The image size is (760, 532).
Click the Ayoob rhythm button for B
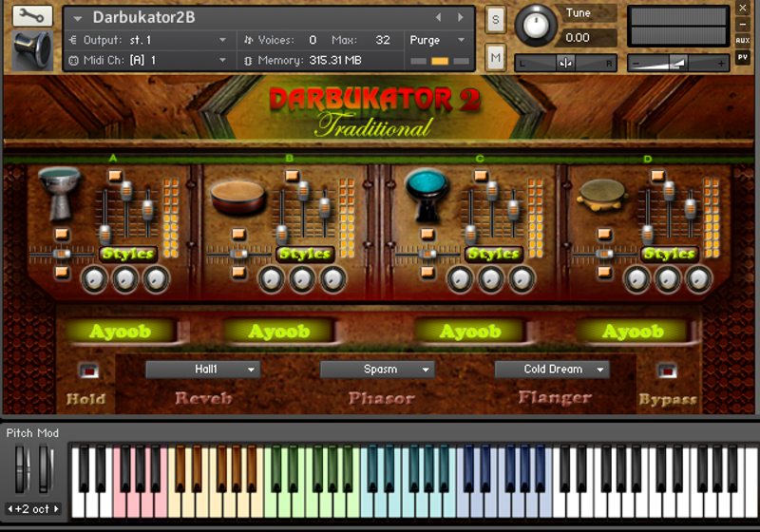279,332
